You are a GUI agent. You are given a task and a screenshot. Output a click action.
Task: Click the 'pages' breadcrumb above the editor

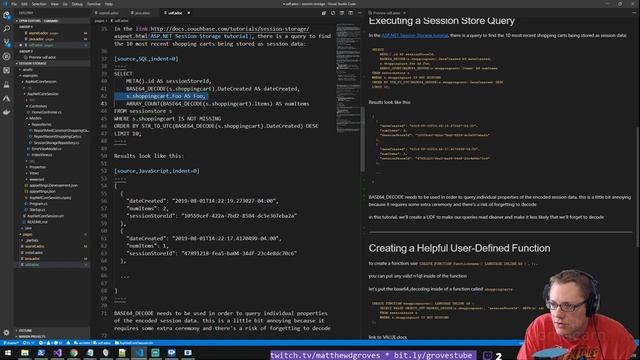[100, 20]
